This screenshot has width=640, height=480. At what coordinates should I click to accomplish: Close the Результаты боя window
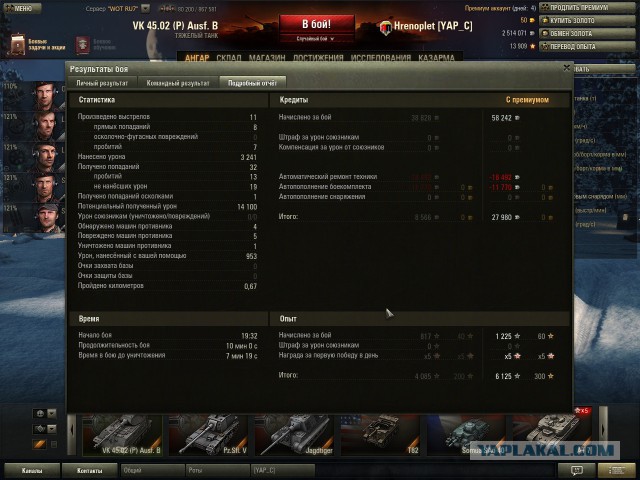pos(567,68)
